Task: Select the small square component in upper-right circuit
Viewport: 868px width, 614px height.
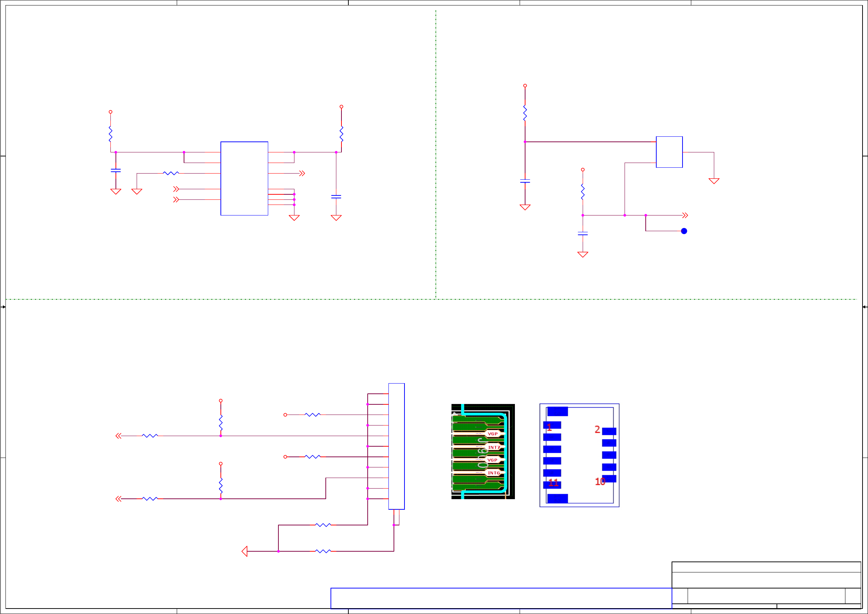Action: click(669, 152)
